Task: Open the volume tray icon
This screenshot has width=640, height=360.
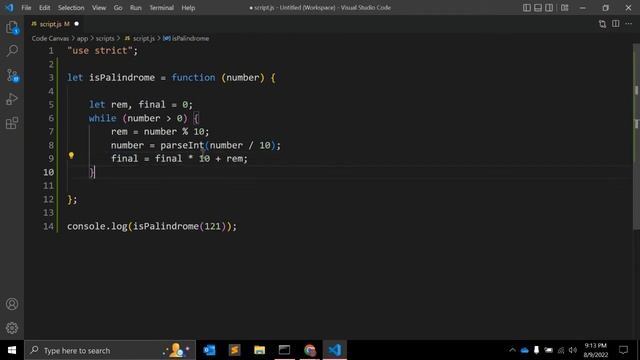Action: 573,350
